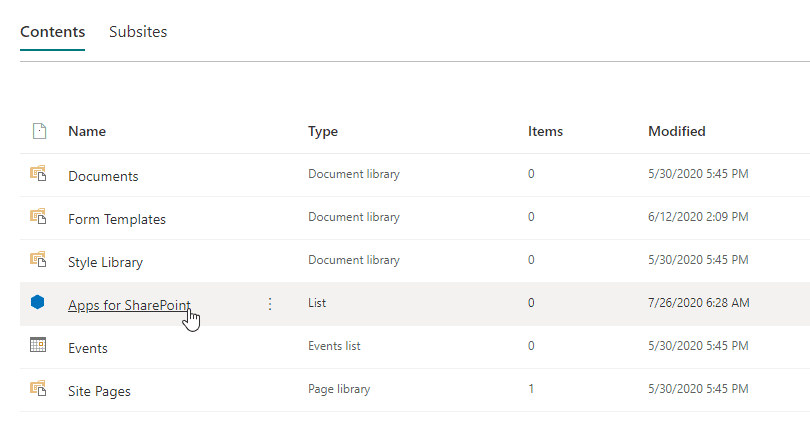Open the Form Templates library

point(116,219)
